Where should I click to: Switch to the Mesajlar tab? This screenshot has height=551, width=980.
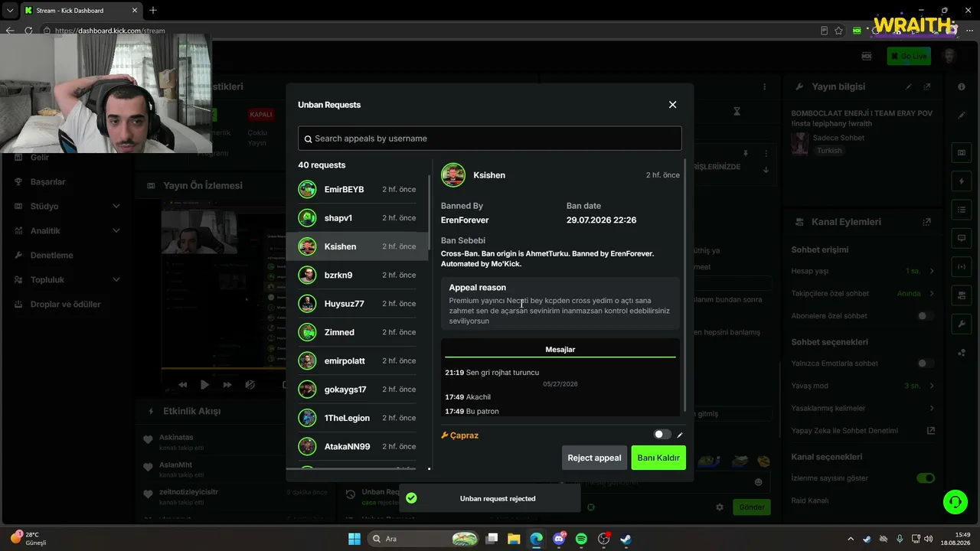560,350
